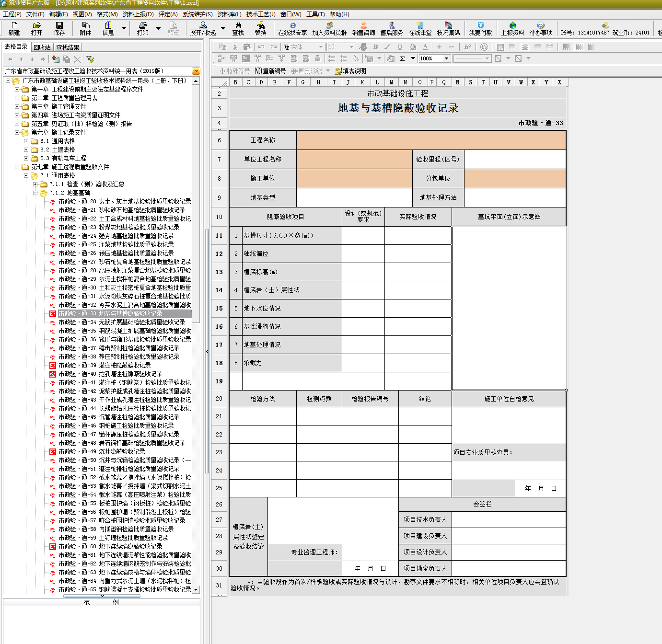Click the add-table icon in the catalog toolbar
The width and height of the screenshot is (662, 644).
(56, 59)
